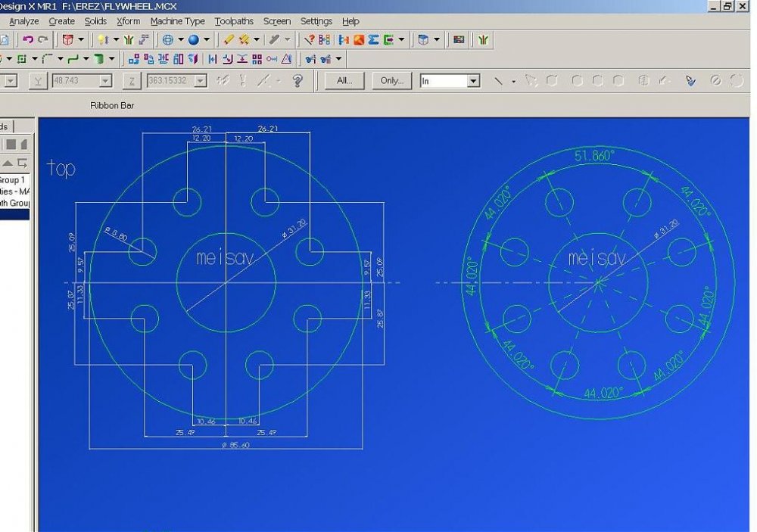Expand dropdown arrow beside wireframe globe icon
Viewport: 757px width, 532px height.
181,39
